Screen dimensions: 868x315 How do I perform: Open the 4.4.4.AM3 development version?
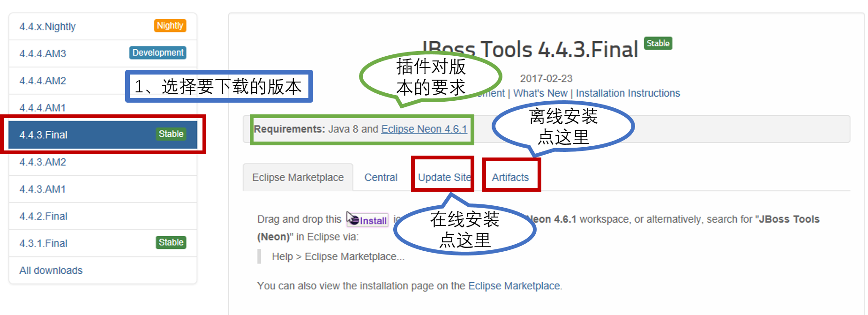pos(103,53)
